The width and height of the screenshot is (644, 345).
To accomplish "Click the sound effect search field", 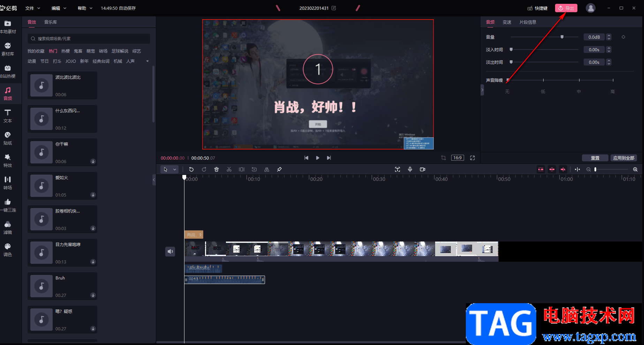I will [x=89, y=39].
